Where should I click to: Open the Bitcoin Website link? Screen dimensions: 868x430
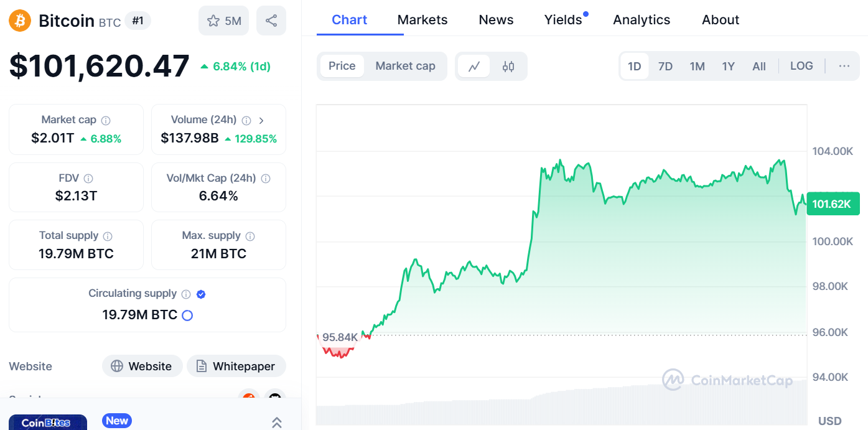click(142, 366)
